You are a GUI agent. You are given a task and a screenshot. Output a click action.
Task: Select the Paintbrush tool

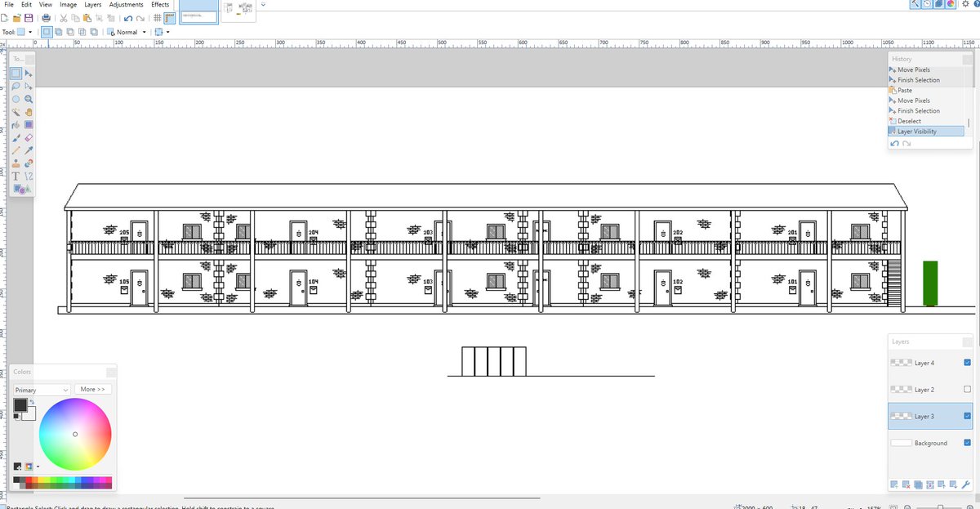click(x=16, y=138)
